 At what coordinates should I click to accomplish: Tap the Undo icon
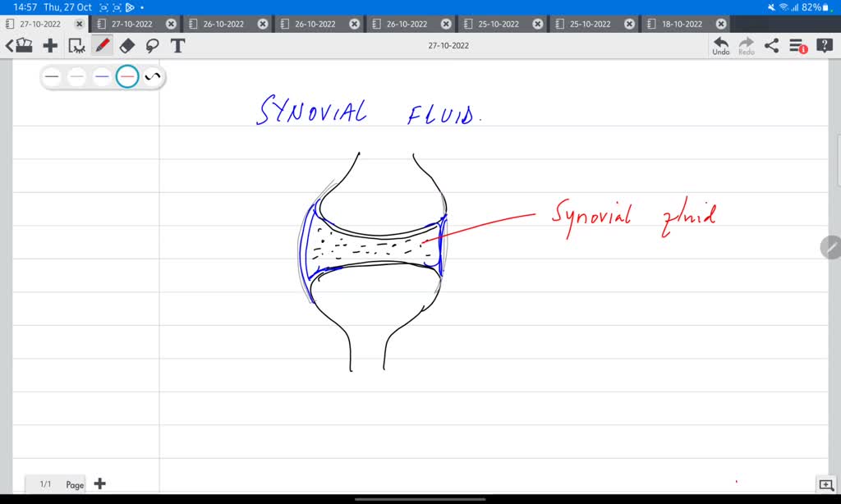(x=720, y=45)
